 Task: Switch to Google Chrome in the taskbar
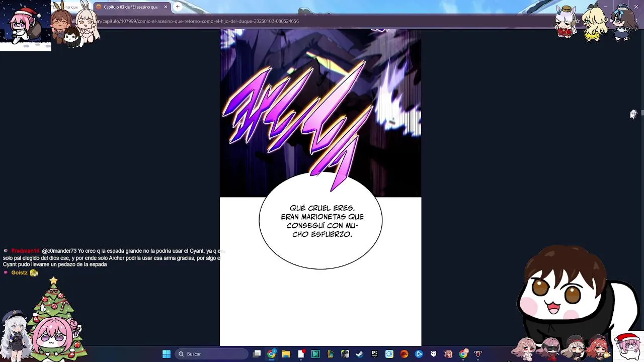[x=272, y=354]
